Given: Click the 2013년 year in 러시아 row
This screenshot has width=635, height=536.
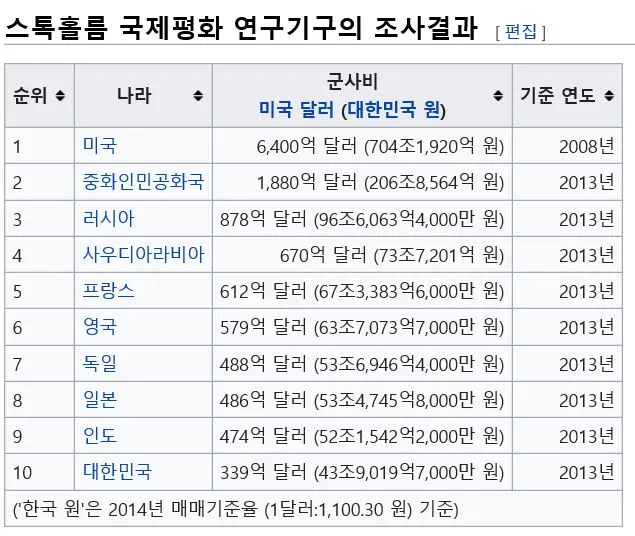Looking at the screenshot, I should (567, 219).
